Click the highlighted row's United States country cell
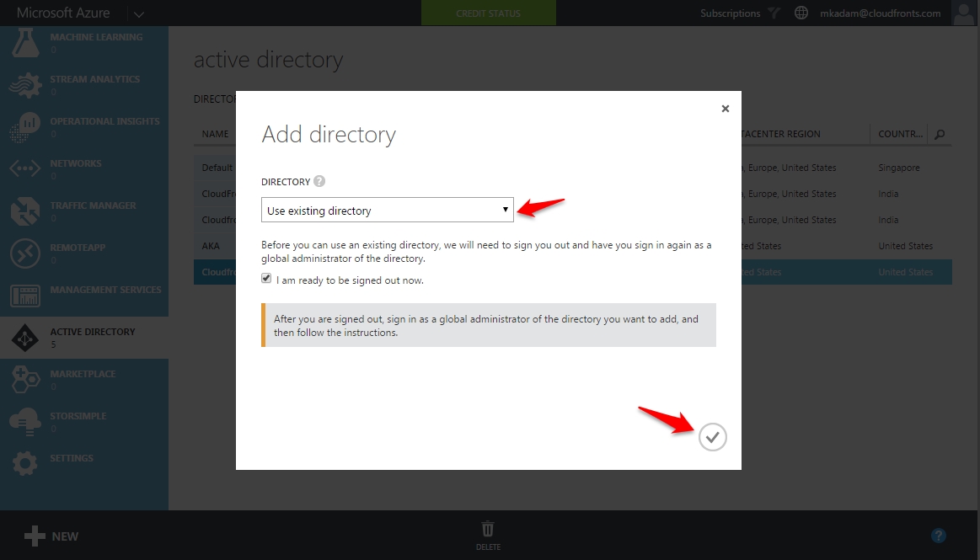Image resolution: width=980 pixels, height=560 pixels. 905,272
